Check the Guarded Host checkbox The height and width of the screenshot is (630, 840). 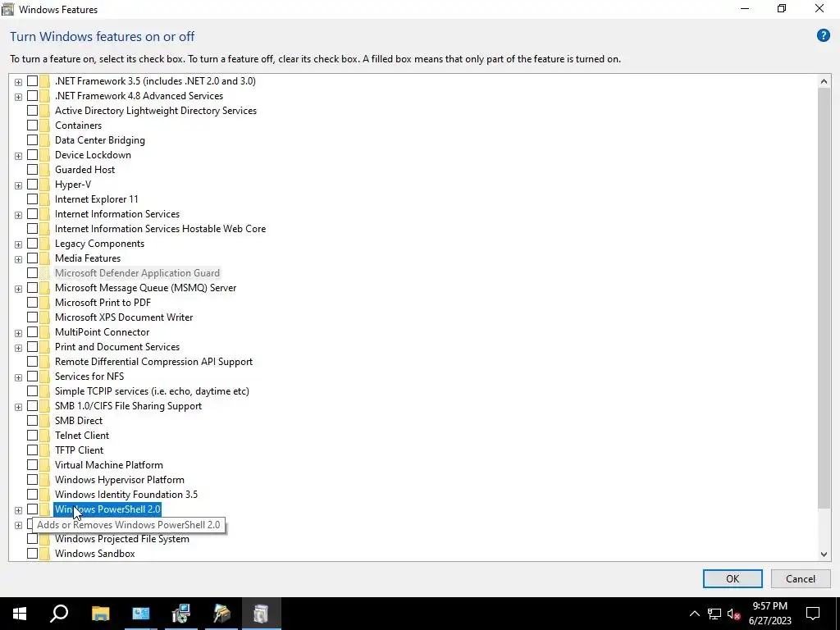click(x=32, y=170)
